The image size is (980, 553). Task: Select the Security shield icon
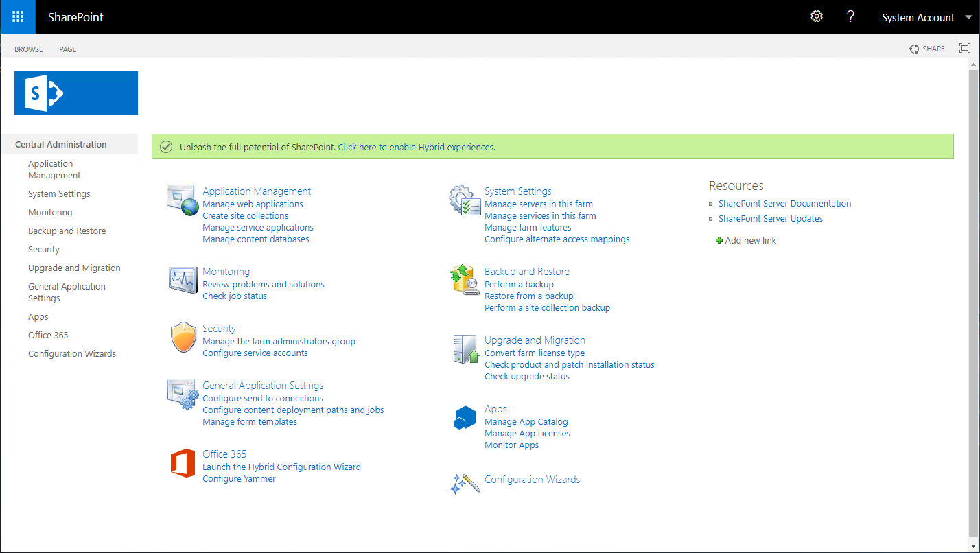click(183, 338)
